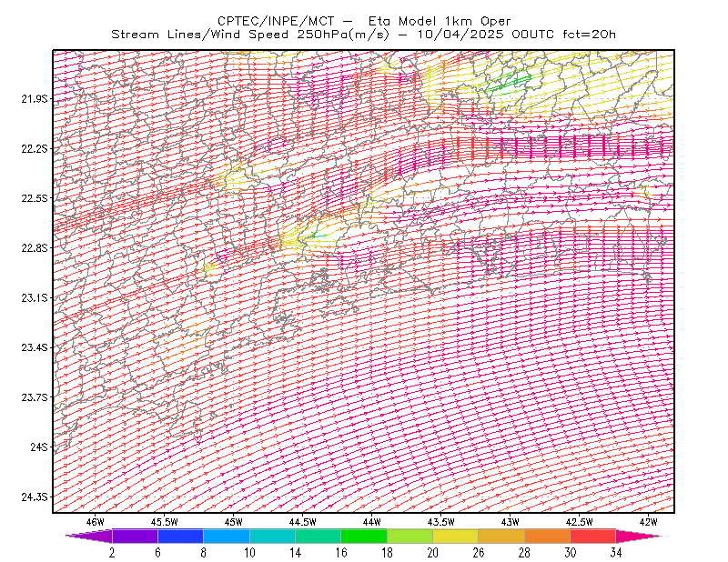Image resolution: width=728 pixels, height=562 pixels.
Task: Click the Stream Lines/Wind Speed subtitle text
Action: (199, 35)
